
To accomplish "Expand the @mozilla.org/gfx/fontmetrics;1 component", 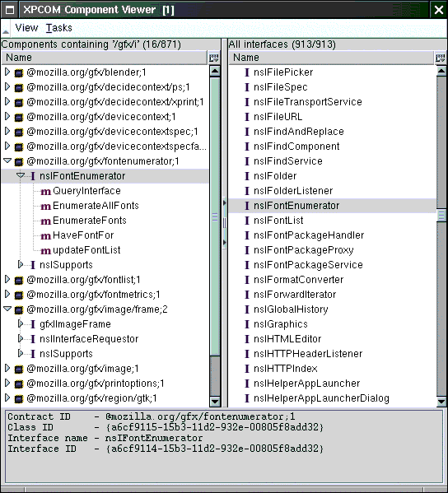I will (x=7, y=295).
